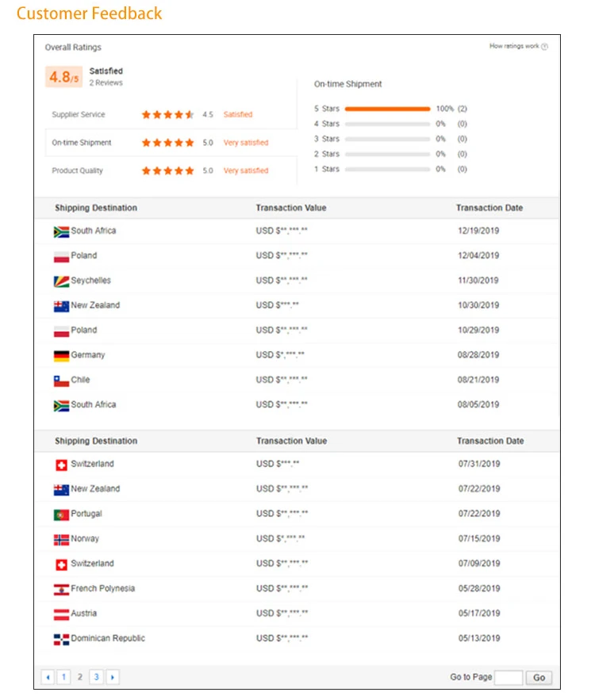Click the Germany flag icon
The height and width of the screenshot is (700, 595).
point(61,356)
